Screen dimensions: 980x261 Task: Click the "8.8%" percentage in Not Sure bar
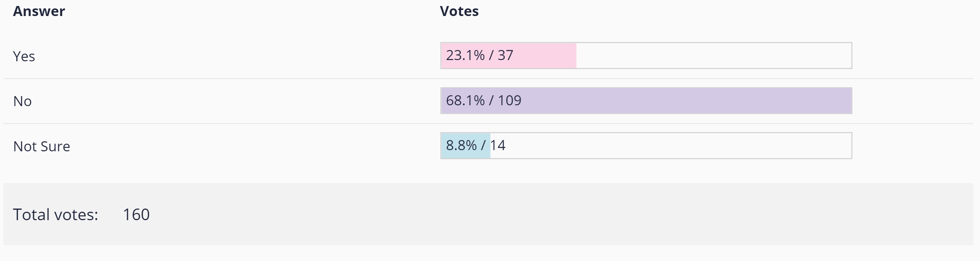[461, 145]
